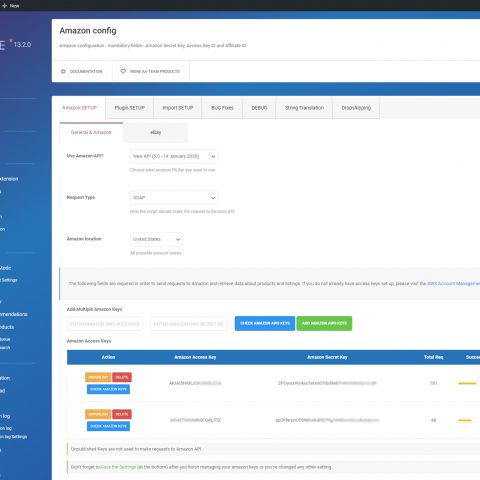480x480 pixels.
Task: Delete the key in the 48-request row
Action: [x=122, y=414]
